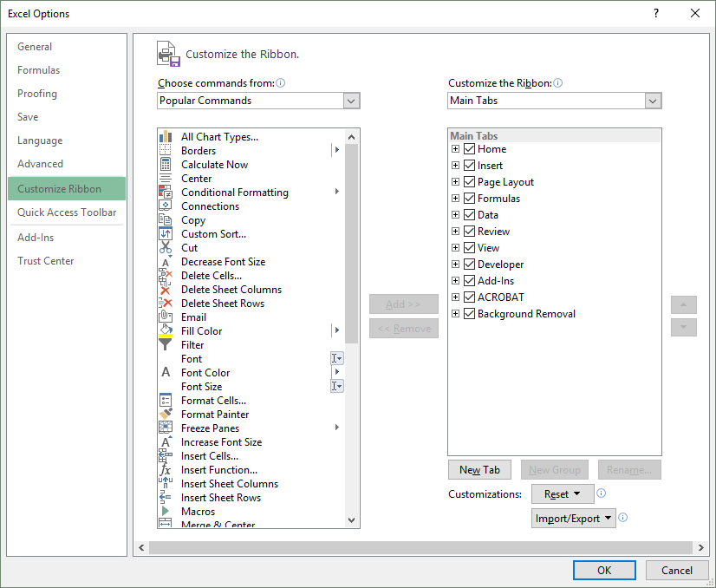Select the Cut scissors icon

click(166, 248)
